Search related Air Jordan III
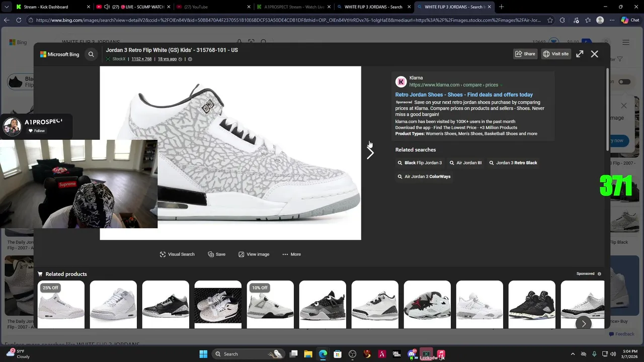This screenshot has width=644, height=362. click(x=465, y=163)
